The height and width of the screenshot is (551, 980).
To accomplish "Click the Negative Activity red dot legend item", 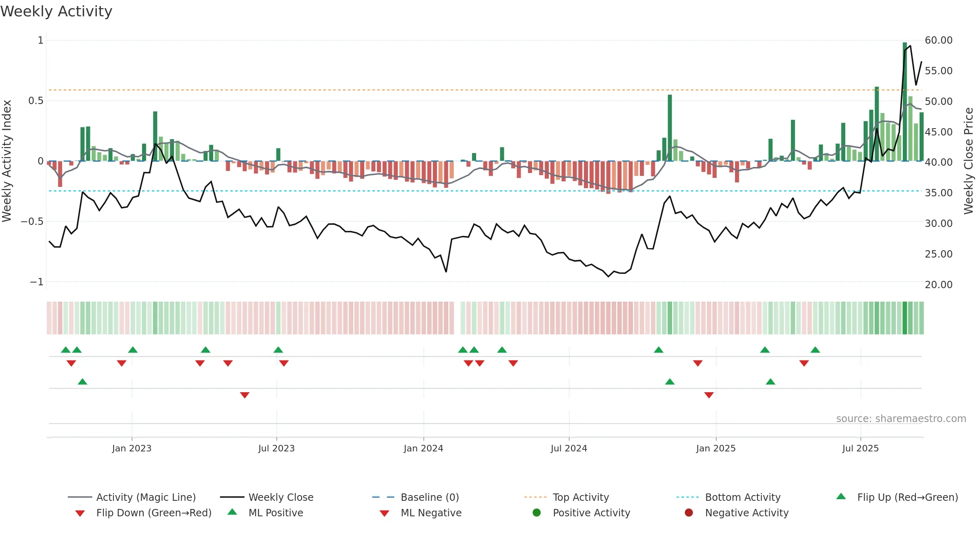I will pos(737,513).
